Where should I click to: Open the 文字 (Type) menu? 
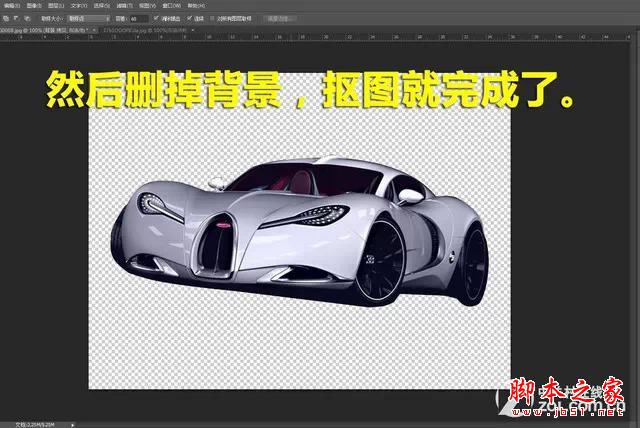79,6
